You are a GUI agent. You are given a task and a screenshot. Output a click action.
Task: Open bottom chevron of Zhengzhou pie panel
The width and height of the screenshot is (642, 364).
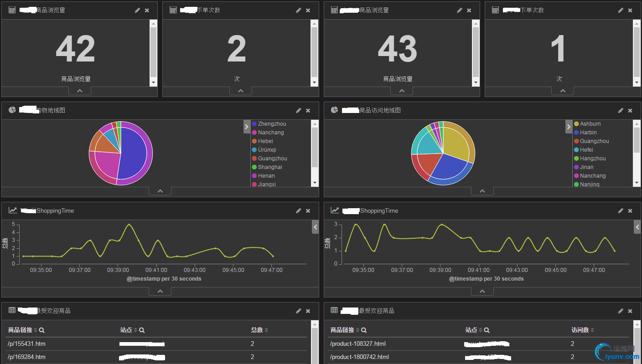160,191
